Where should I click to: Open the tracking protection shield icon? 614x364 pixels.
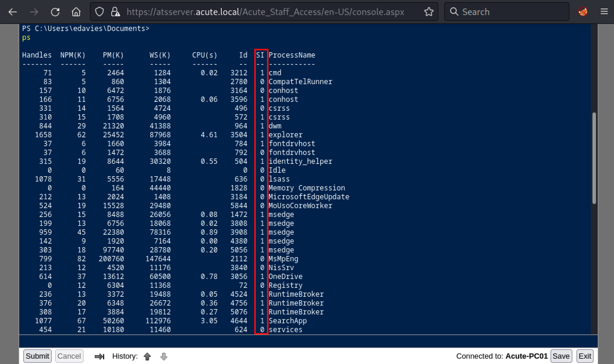(99, 12)
